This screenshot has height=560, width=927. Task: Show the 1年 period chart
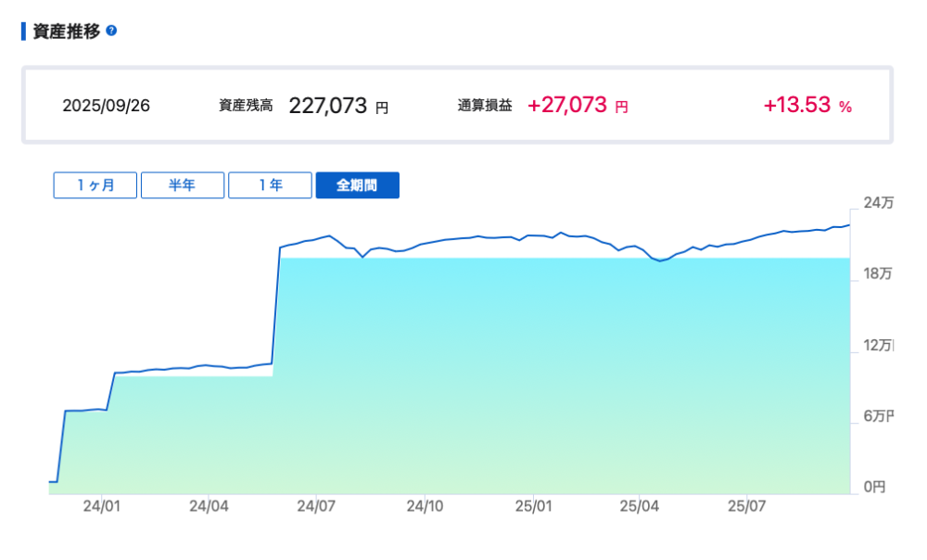coord(270,185)
